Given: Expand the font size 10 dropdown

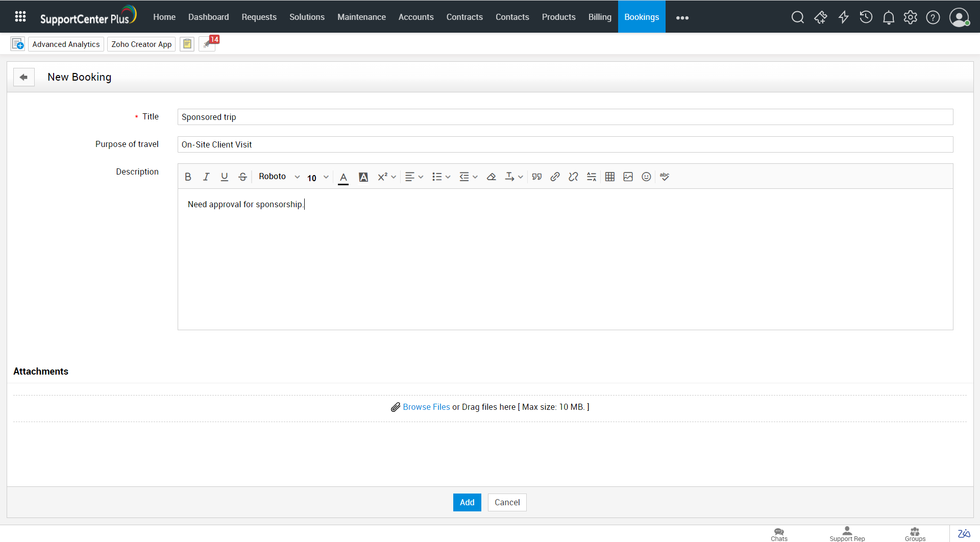Looking at the screenshot, I should (x=317, y=177).
